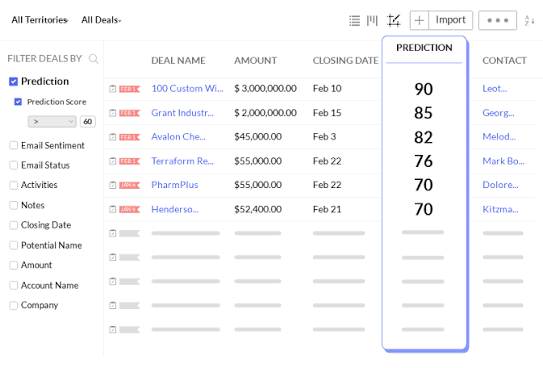
Task: Open the 100 Custom Wi... deal
Action: (x=187, y=89)
